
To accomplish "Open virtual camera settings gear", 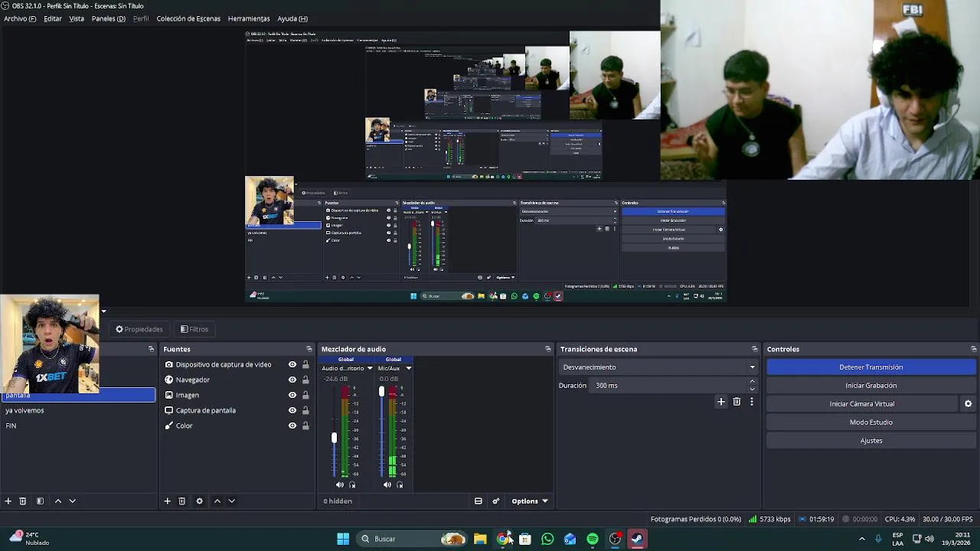I will pyautogui.click(x=968, y=404).
